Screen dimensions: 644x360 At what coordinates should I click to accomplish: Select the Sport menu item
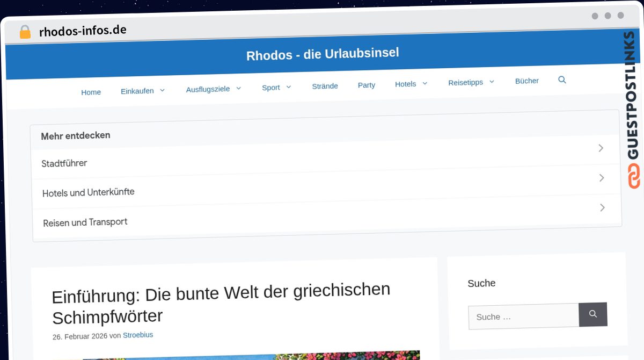[271, 87]
